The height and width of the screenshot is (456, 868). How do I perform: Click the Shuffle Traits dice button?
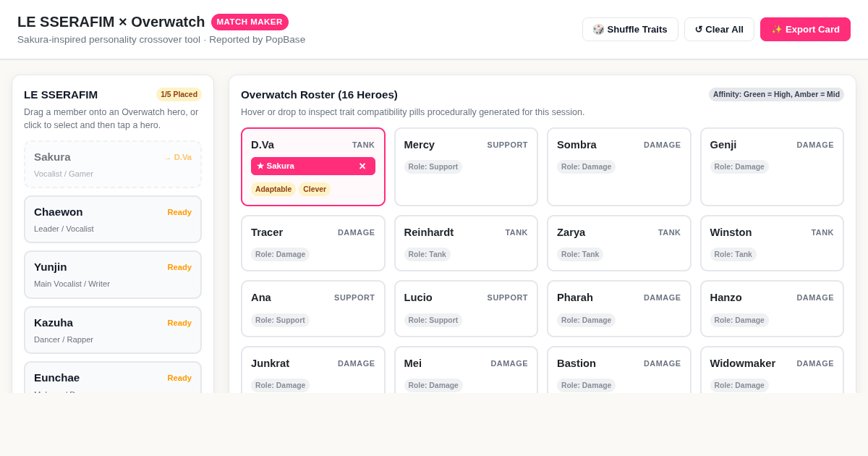pyautogui.click(x=630, y=29)
